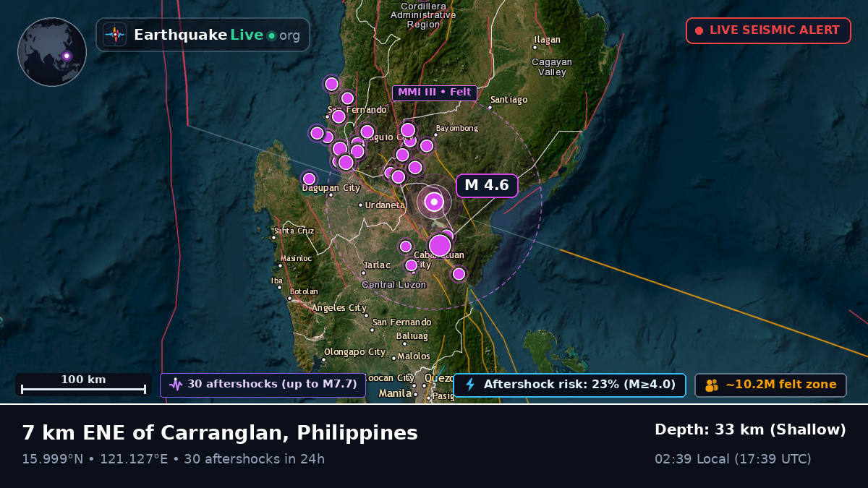The width and height of the screenshot is (868, 488).
Task: Click the EarthquakeLive.org site title
Action: click(x=217, y=35)
